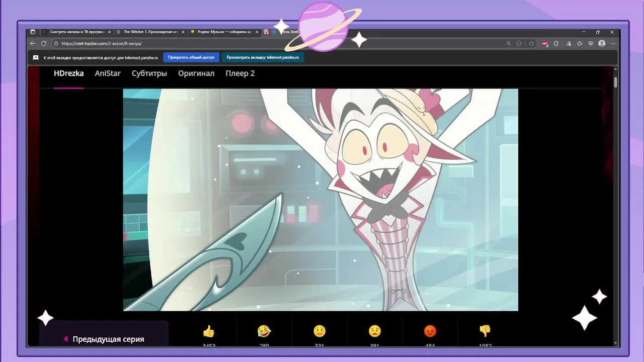Open the Extensions puzzle icon
Viewport: 644px width, 362px height.
pyautogui.click(x=556, y=44)
